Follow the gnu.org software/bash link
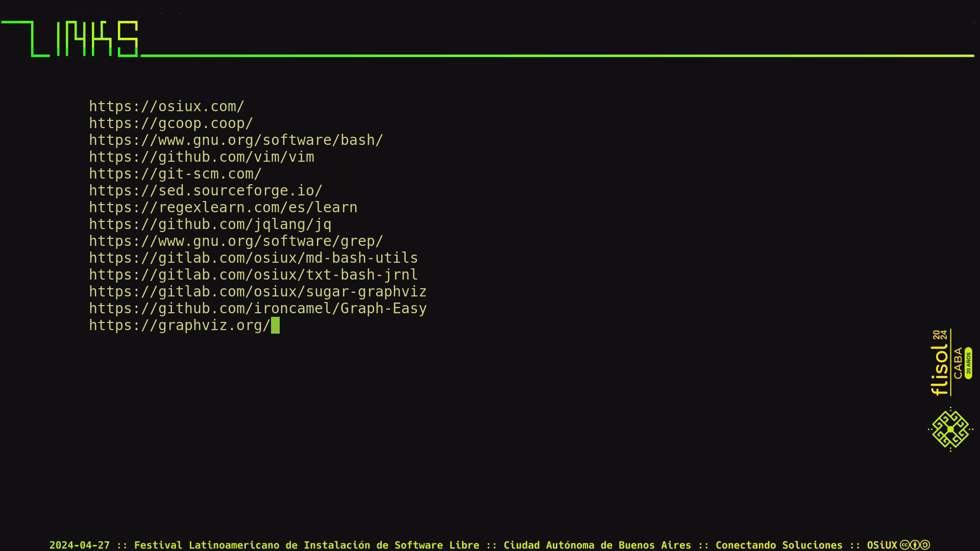 pyautogui.click(x=236, y=140)
